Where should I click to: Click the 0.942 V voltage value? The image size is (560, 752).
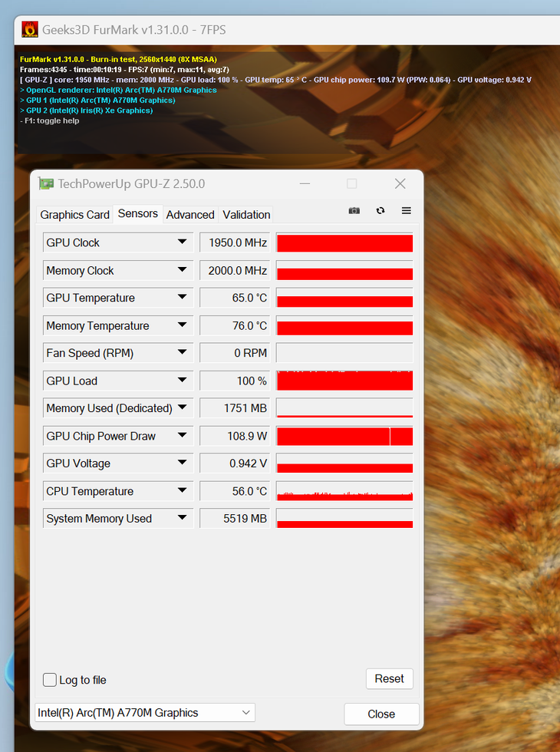(235, 463)
